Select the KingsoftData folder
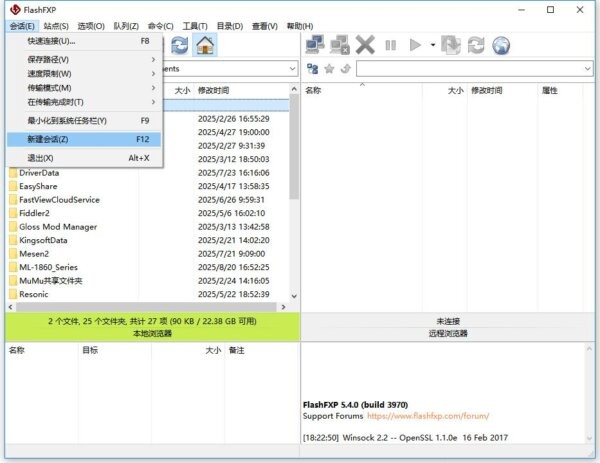The width and height of the screenshot is (600, 463). coord(43,240)
